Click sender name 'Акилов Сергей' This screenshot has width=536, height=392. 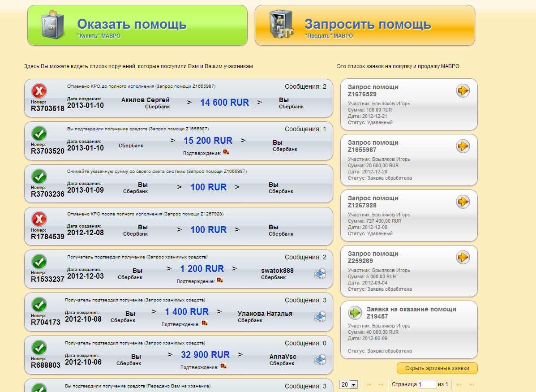pos(145,100)
